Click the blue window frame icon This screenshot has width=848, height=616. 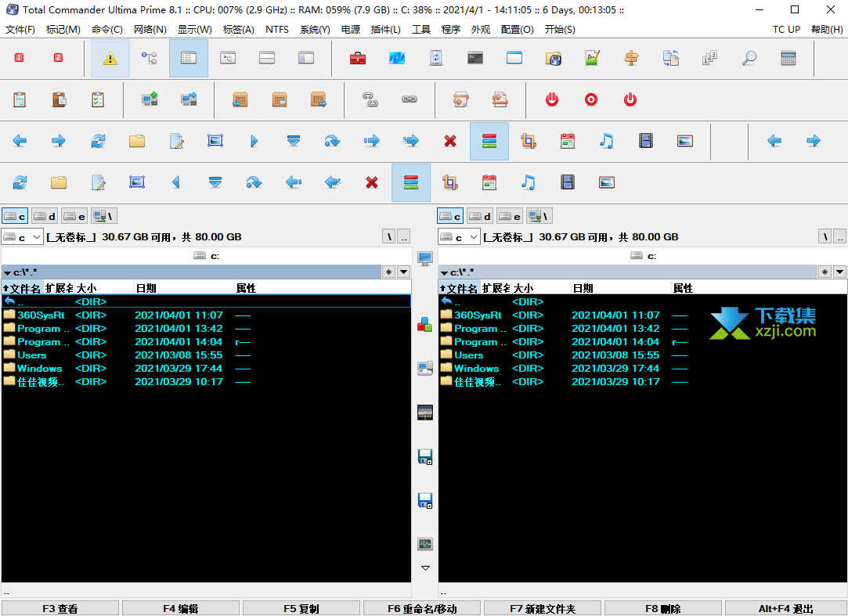514,58
